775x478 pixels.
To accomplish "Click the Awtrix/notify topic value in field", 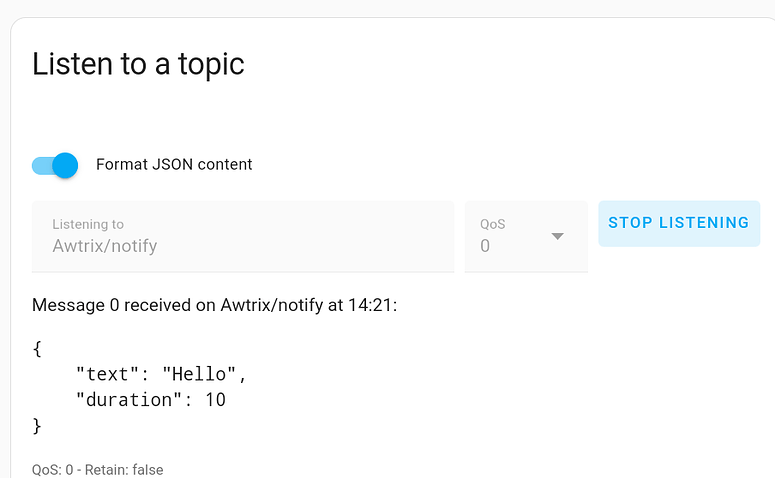I will pos(105,246).
